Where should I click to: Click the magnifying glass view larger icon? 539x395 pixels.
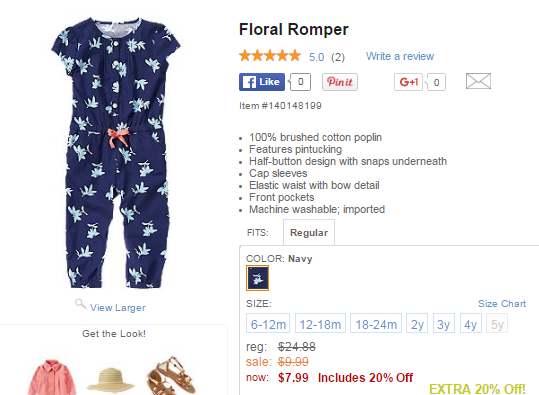click(80, 304)
